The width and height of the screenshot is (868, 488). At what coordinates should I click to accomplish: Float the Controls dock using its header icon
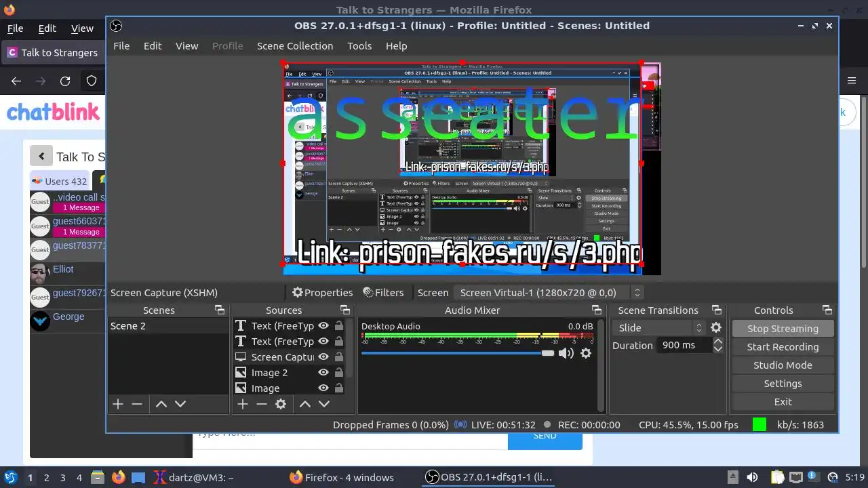tap(827, 310)
